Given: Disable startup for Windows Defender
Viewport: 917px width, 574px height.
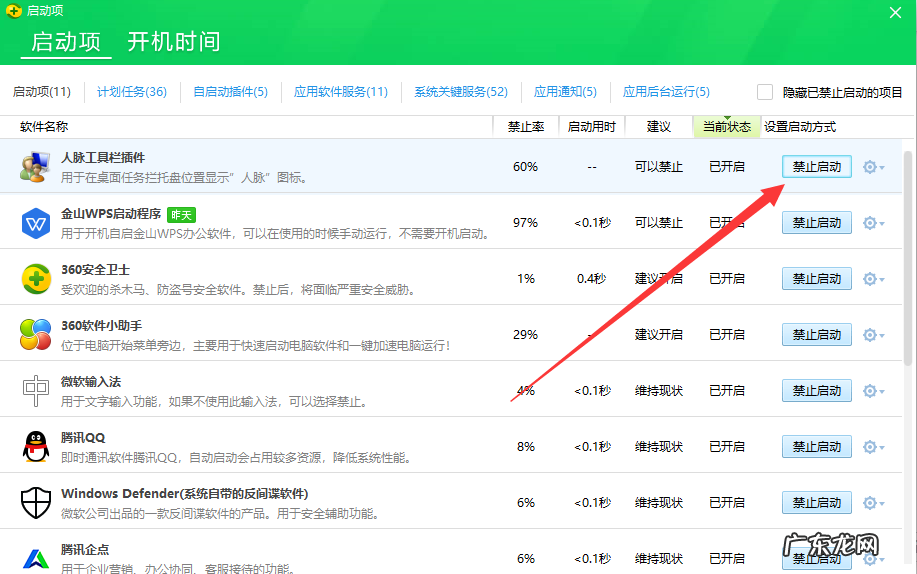Looking at the screenshot, I should pyautogui.click(x=816, y=503).
